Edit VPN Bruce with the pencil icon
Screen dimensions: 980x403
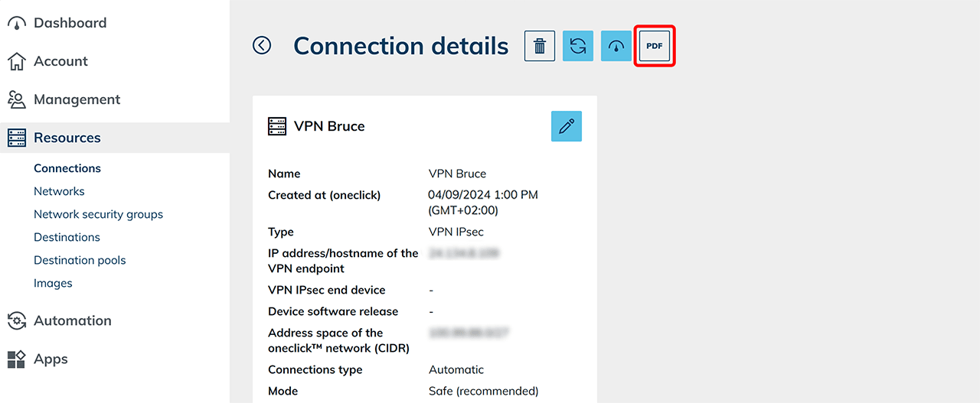click(567, 126)
